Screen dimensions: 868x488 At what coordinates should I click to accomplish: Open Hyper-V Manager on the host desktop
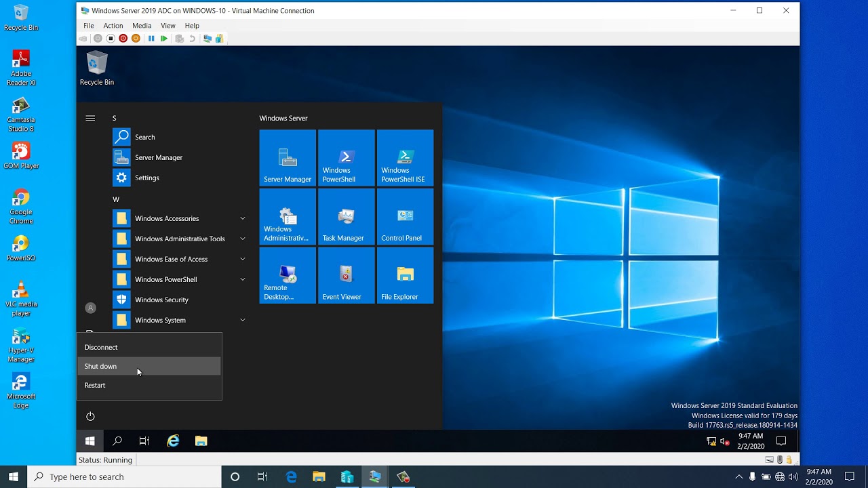pyautogui.click(x=21, y=345)
